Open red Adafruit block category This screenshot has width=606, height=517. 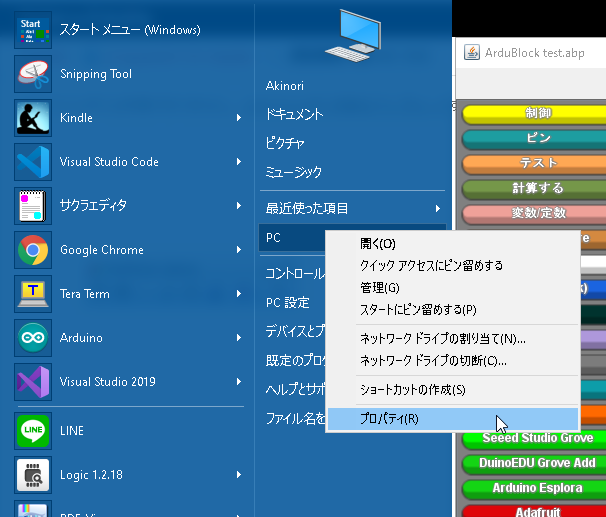click(534, 511)
